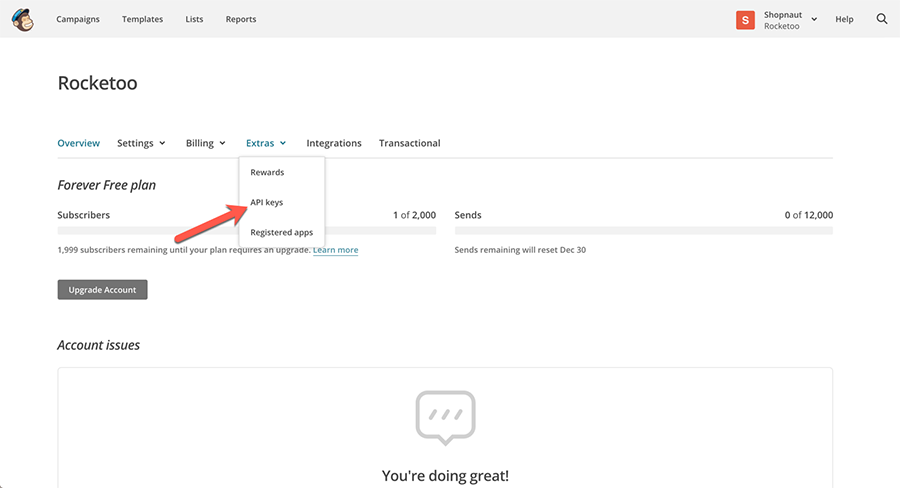The image size is (900, 488).
Task: Click the orange S account avatar
Action: 745,20
